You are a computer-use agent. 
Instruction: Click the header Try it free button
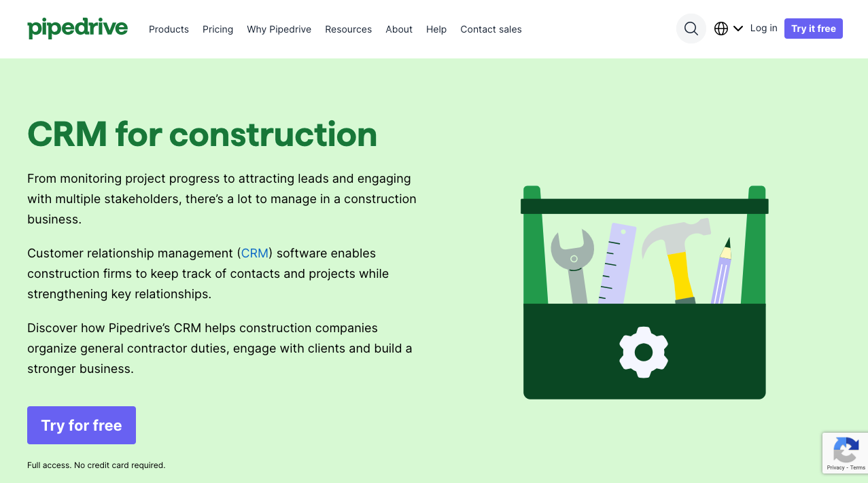point(814,29)
